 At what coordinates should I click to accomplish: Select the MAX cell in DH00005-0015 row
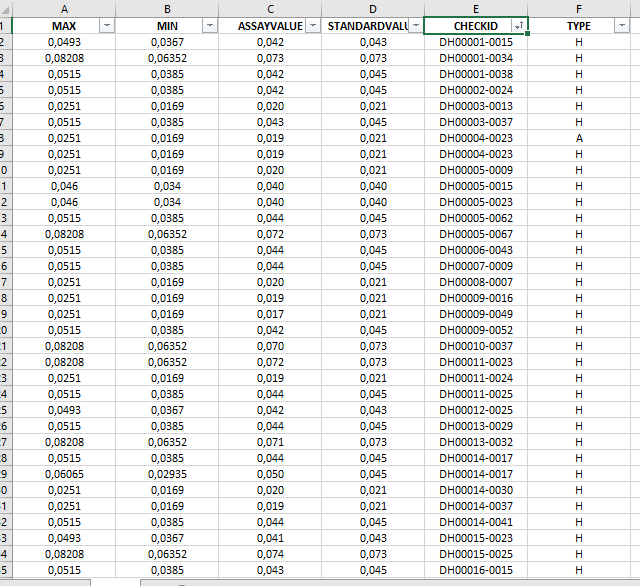pos(64,186)
